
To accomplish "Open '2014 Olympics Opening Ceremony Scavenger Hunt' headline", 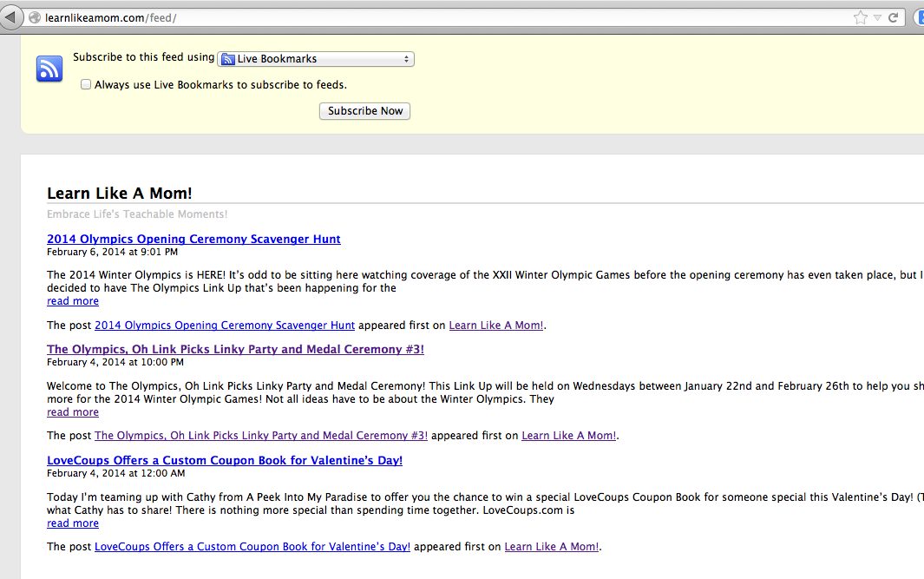I will coord(193,239).
